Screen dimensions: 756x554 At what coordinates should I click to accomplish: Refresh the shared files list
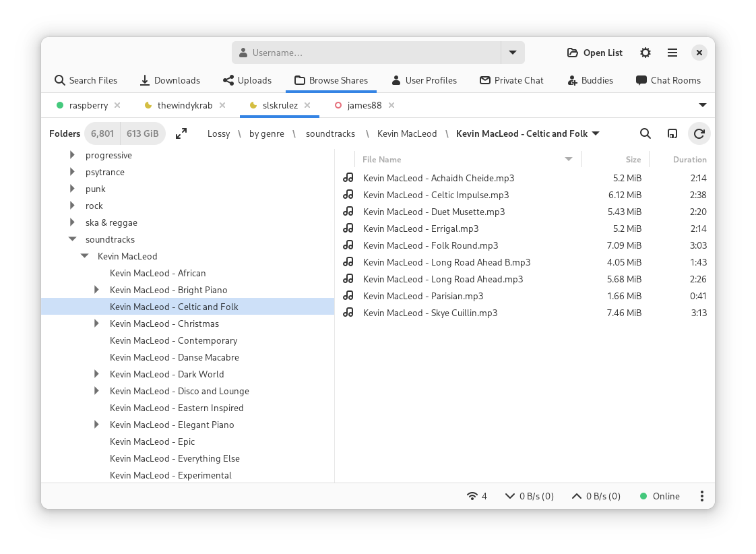699,133
